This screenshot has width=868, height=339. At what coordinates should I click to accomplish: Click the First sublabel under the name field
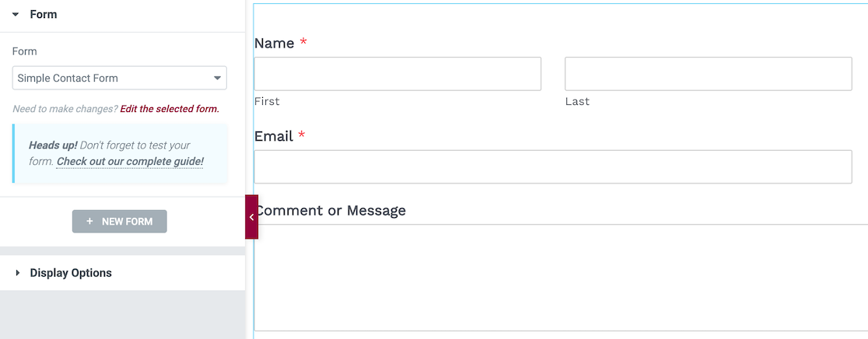(x=267, y=102)
